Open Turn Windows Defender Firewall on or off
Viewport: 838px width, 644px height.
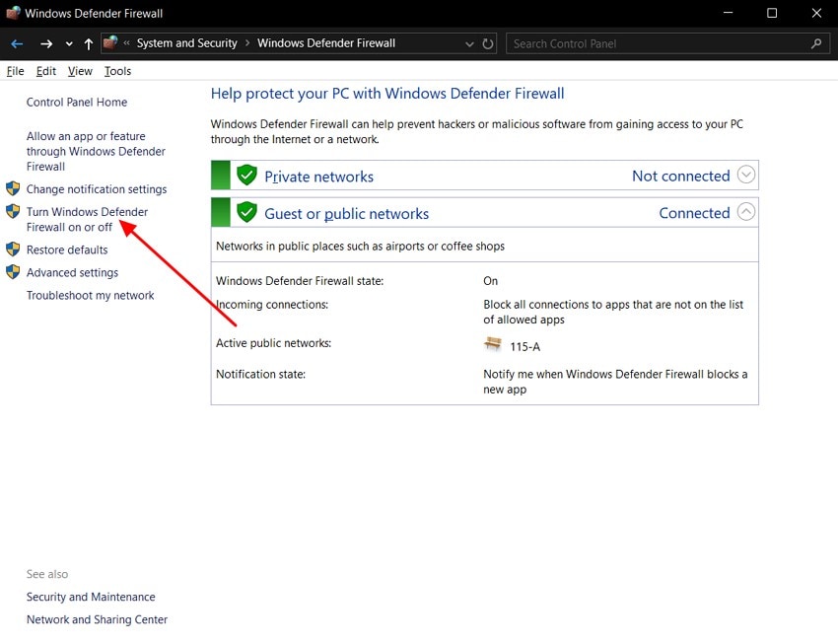(87, 219)
